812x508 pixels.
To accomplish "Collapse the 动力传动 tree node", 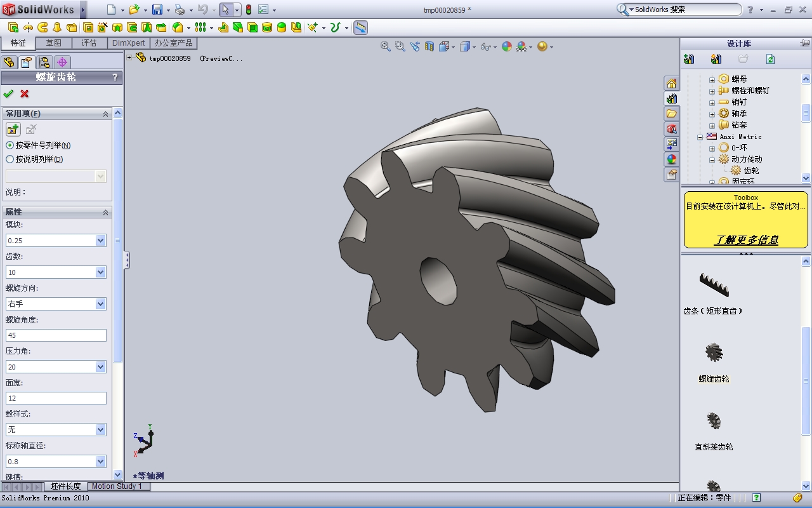I will [712, 160].
